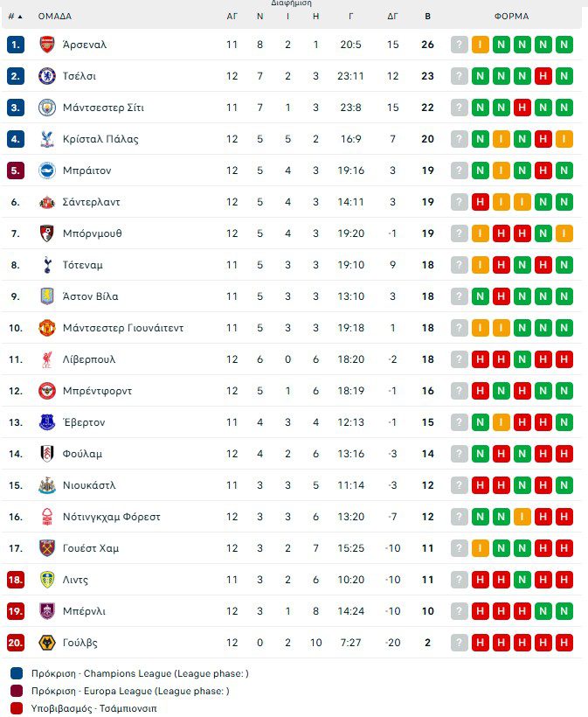
Task: Click the Wolves club crest icon
Action: (47, 643)
